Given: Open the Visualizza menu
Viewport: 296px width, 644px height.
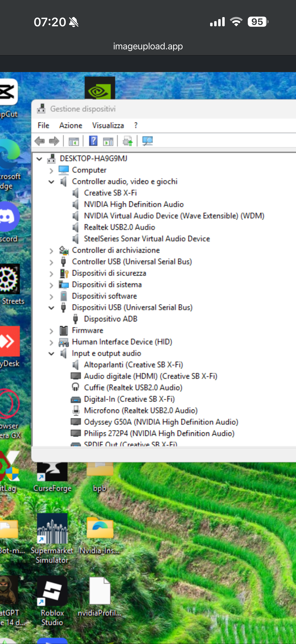Looking at the screenshot, I should pos(108,126).
